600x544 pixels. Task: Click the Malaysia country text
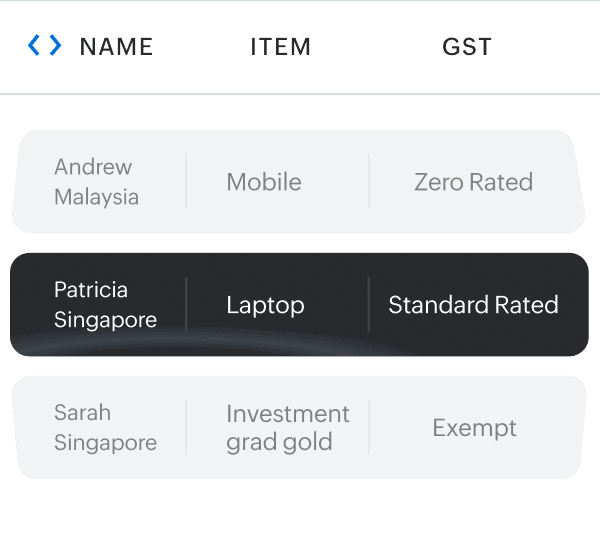point(96,197)
